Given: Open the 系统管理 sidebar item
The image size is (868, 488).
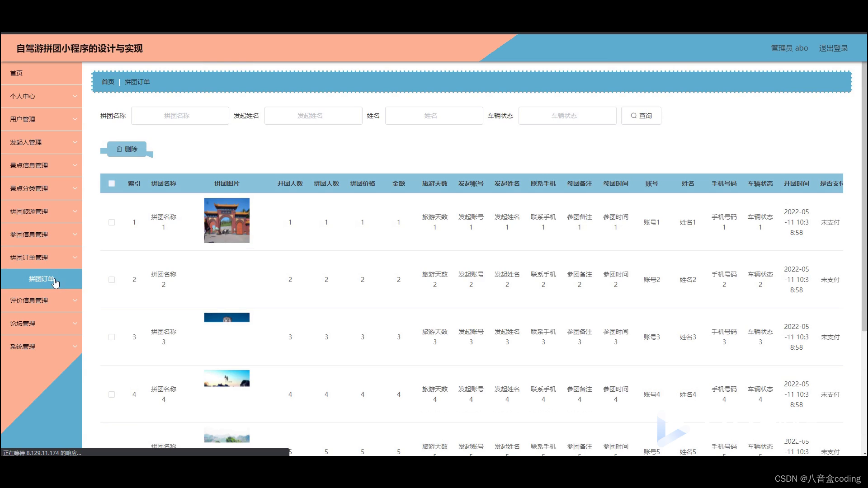Looking at the screenshot, I should (x=42, y=347).
